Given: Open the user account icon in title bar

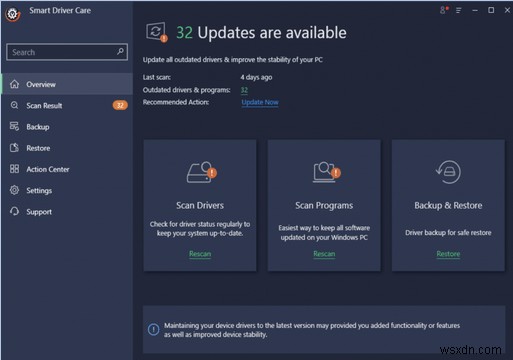Looking at the screenshot, I should coord(444,10).
